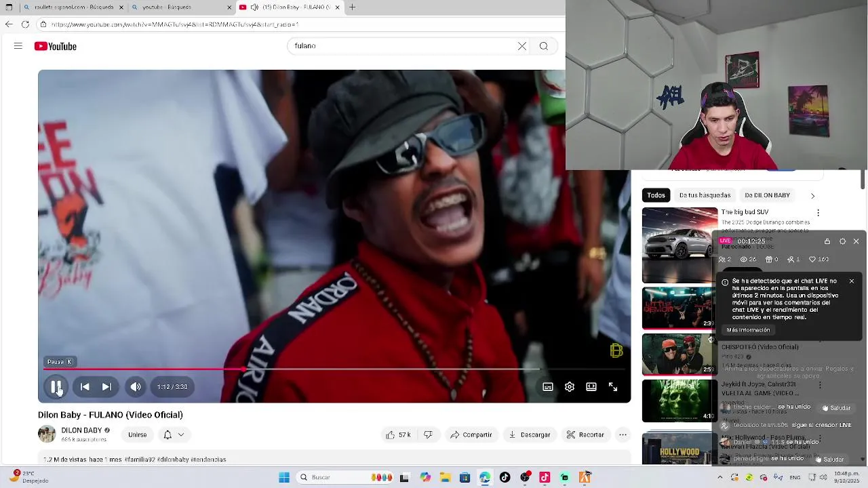Clear the search text with the X

pyautogui.click(x=522, y=46)
